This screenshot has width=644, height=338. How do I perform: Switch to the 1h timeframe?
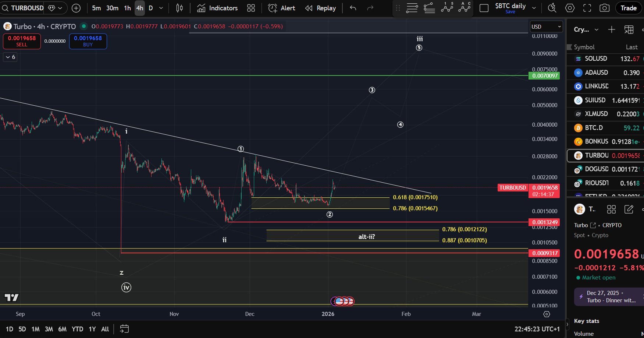(127, 8)
